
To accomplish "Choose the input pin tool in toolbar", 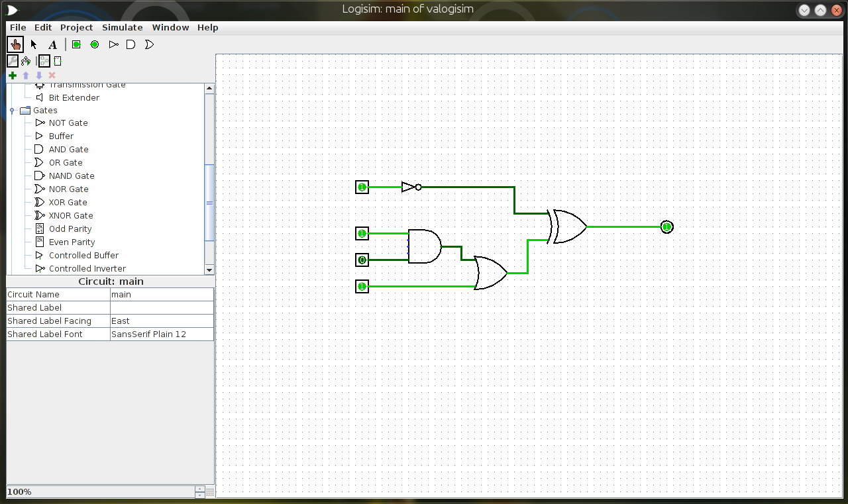I will coord(76,44).
